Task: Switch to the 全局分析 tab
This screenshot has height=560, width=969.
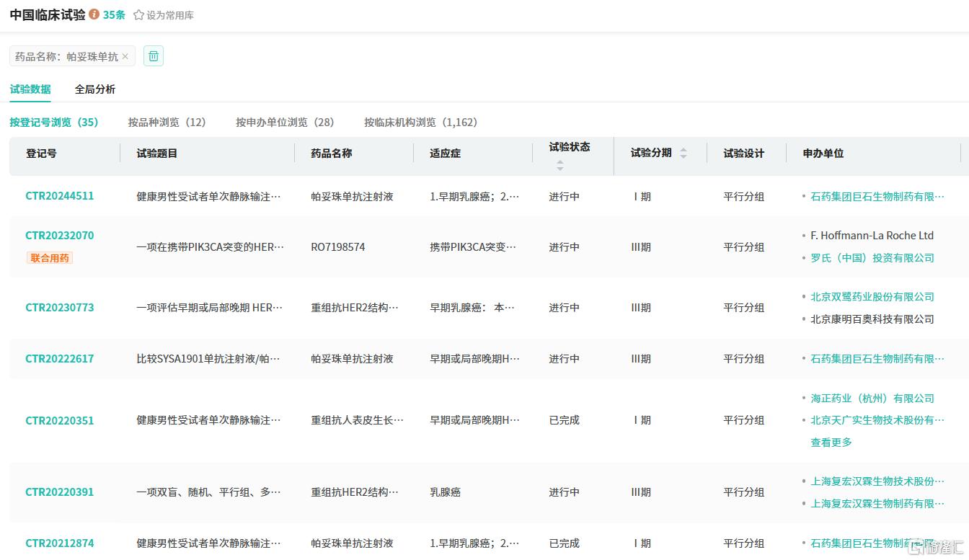Action: [95, 89]
